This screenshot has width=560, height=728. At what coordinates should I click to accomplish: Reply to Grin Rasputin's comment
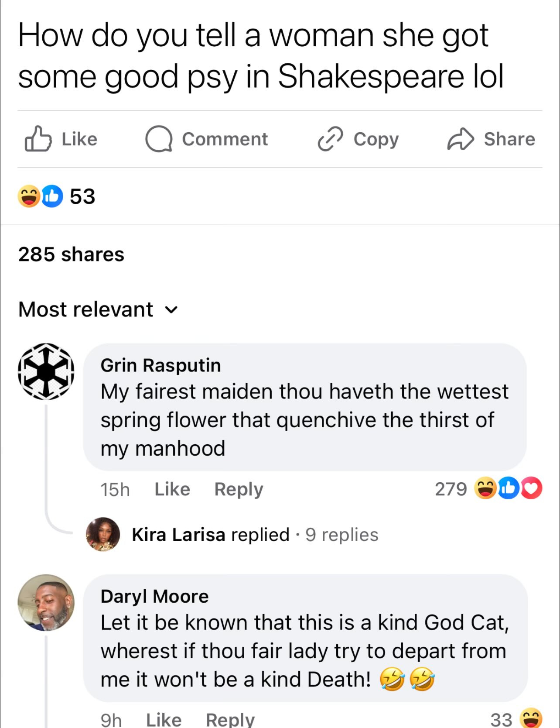tap(239, 489)
